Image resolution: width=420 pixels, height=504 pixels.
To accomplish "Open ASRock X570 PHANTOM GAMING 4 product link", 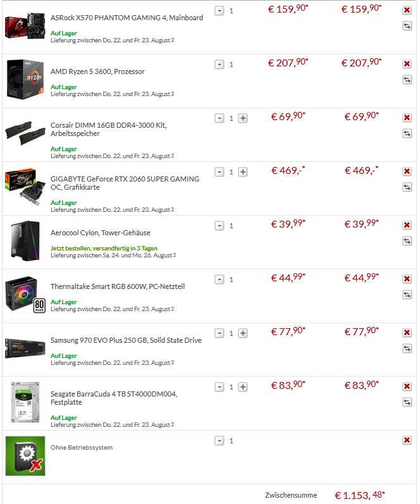I will pyautogui.click(x=127, y=18).
